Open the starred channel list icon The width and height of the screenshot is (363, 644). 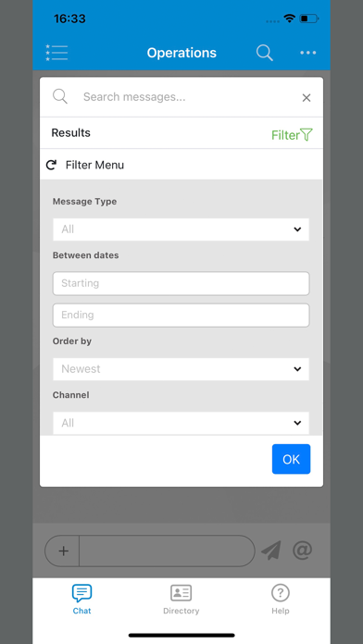56,53
